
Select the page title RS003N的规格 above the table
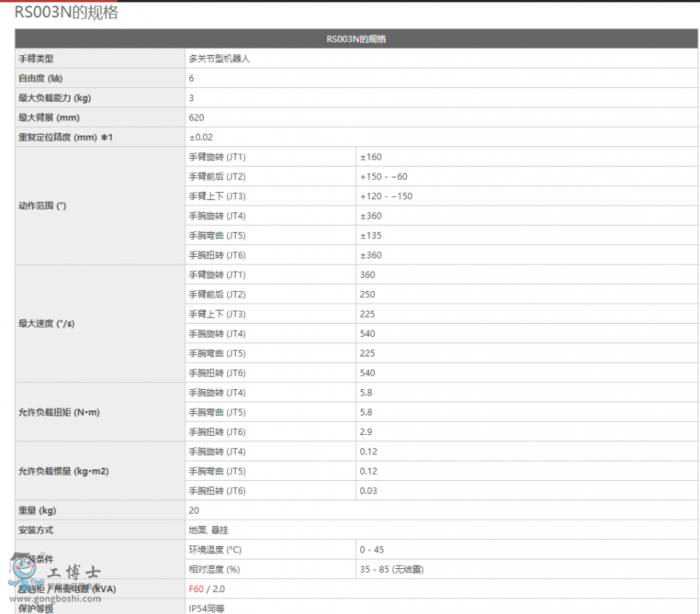coord(66,12)
